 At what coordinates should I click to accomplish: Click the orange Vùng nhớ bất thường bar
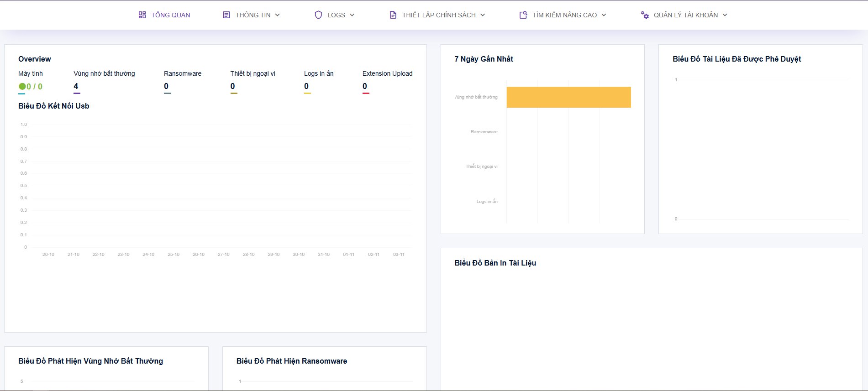[x=568, y=97]
